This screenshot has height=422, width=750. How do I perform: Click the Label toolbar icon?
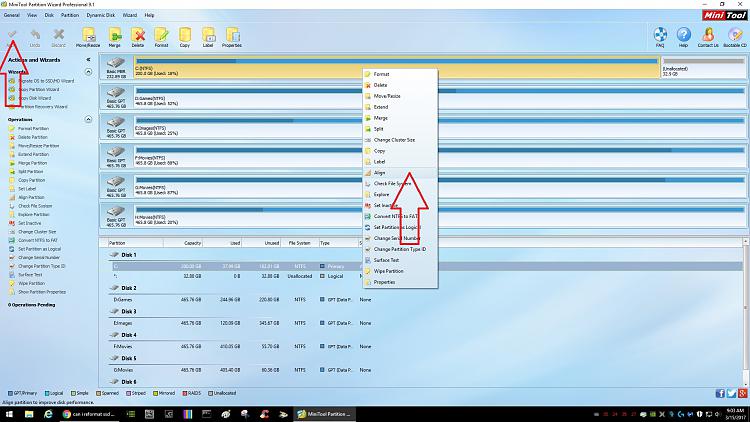pyautogui.click(x=208, y=37)
